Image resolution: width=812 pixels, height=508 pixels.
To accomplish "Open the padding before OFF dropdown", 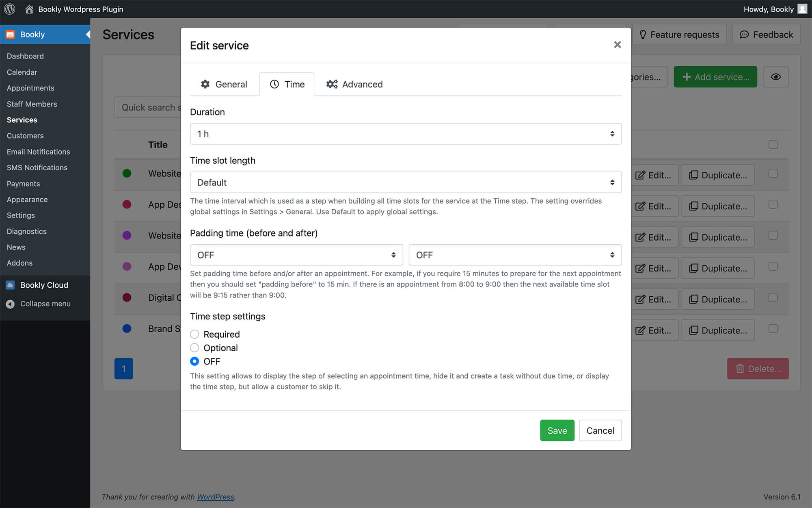I will click(x=296, y=255).
